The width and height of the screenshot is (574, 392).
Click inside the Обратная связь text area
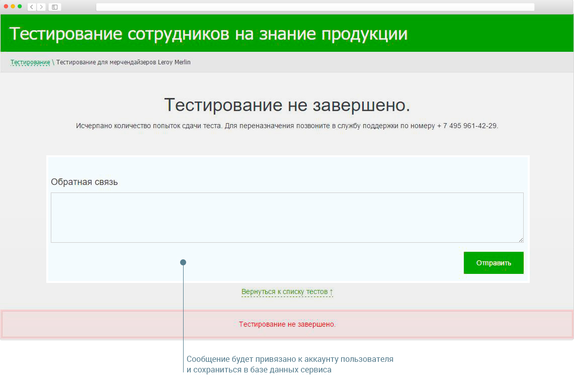[287, 218]
